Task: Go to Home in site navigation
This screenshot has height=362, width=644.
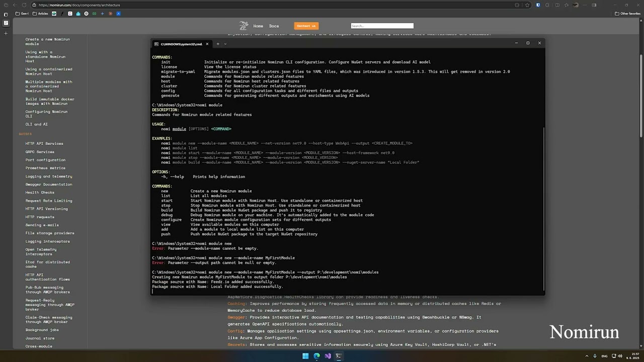Action: pyautogui.click(x=258, y=26)
